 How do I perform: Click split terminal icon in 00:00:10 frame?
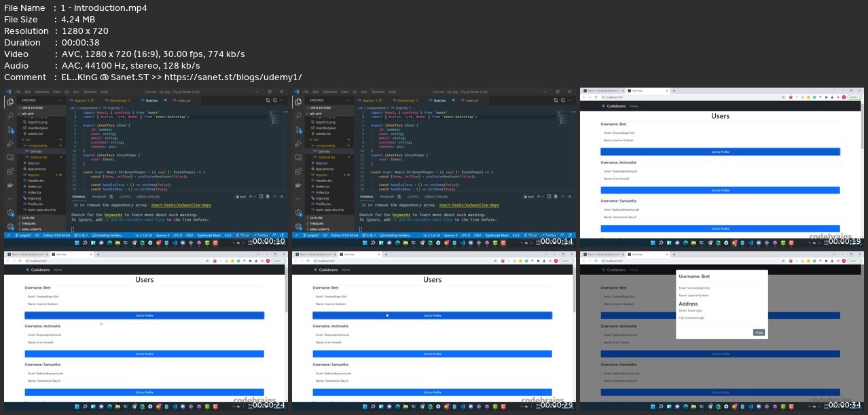261,196
